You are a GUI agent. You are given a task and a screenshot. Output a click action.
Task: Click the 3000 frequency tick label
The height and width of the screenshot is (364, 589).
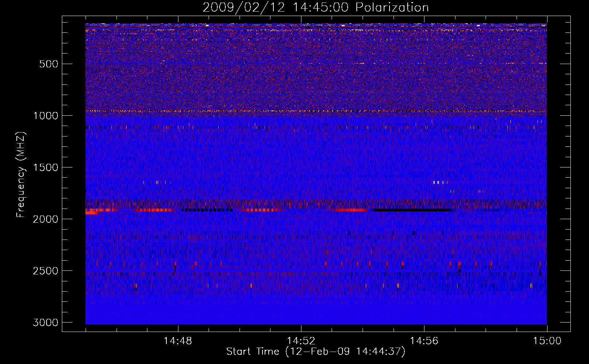click(46, 323)
